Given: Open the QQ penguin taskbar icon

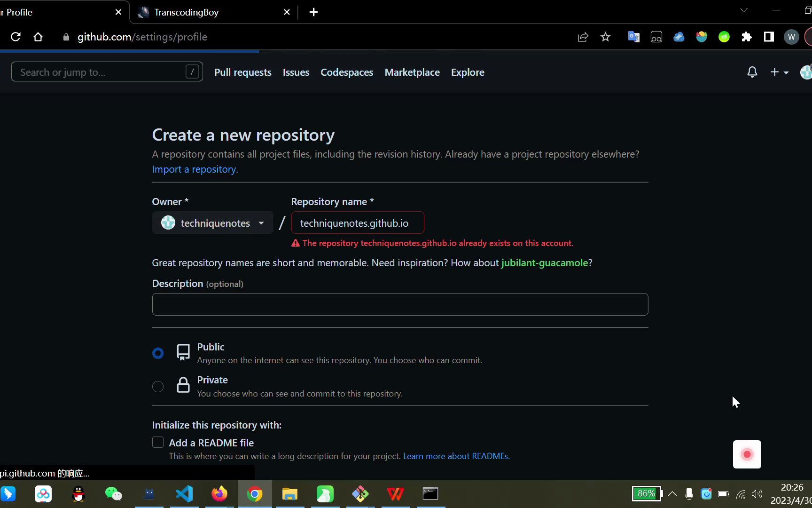Looking at the screenshot, I should point(78,494).
